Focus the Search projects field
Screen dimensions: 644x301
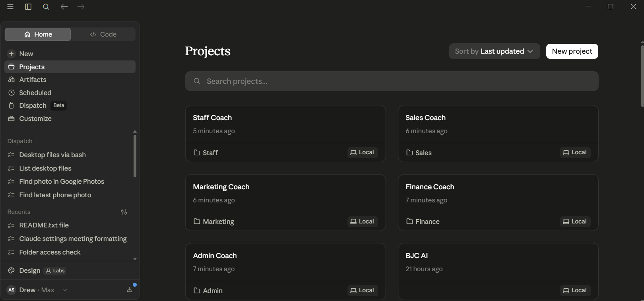point(392,81)
